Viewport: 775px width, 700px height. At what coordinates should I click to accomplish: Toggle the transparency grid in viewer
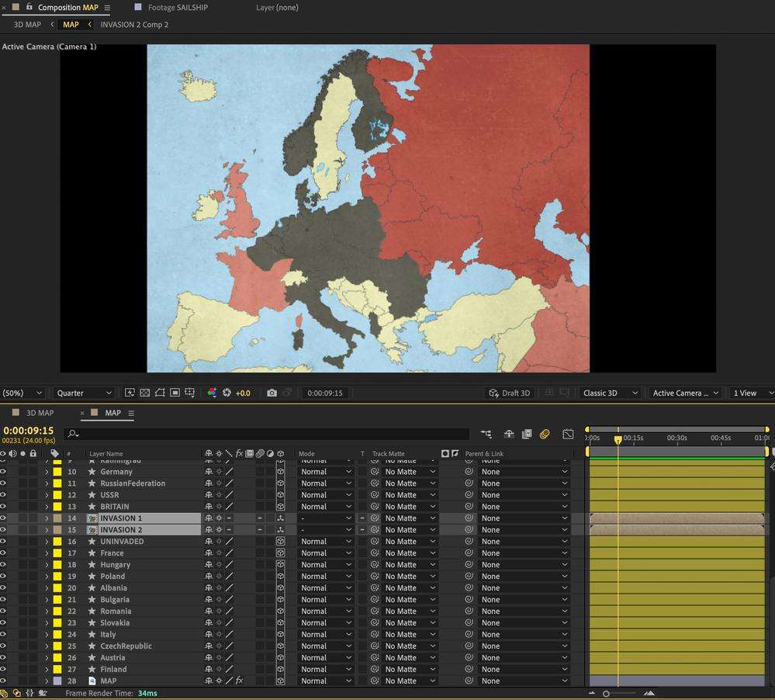[x=144, y=393]
